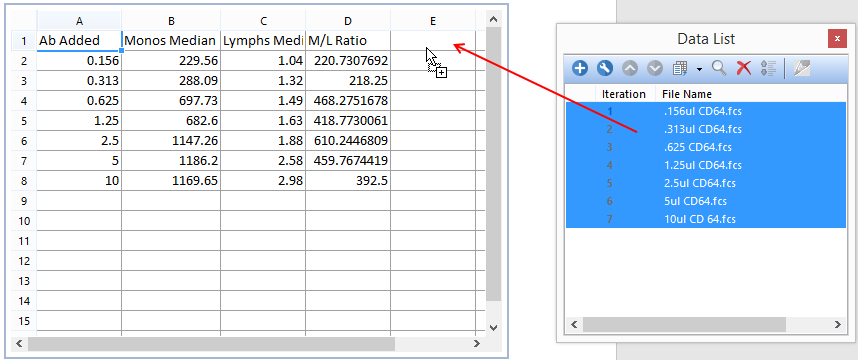Click the grey move up arrow icon
The width and height of the screenshot is (858, 361).
pos(630,68)
